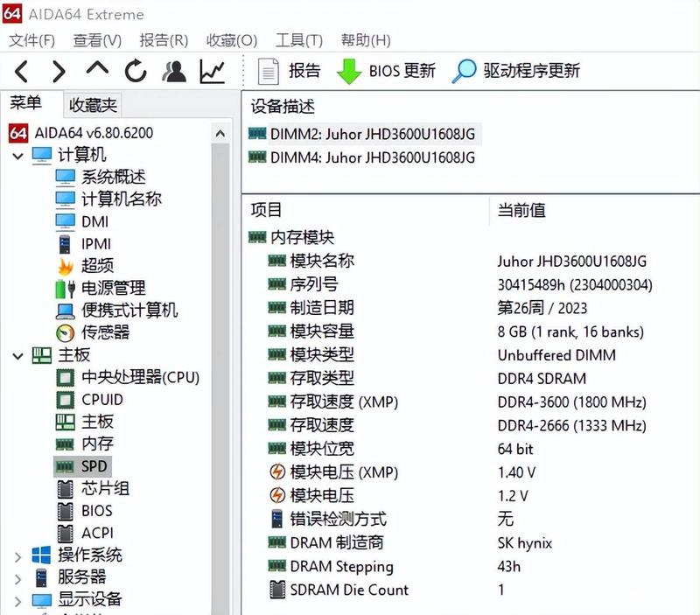The image size is (700, 615).
Task: Select device DIMM4: Juhor JHD3600U1608JG
Action: 362,157
